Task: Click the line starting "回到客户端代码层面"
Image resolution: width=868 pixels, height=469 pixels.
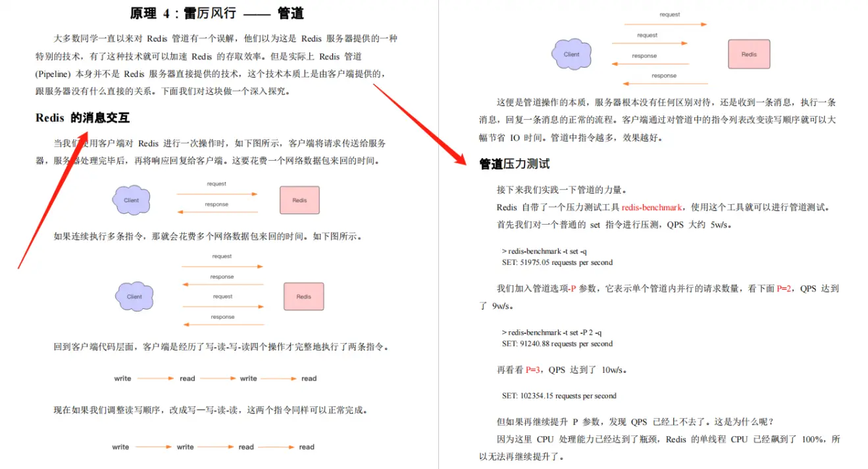Action: click(221, 346)
